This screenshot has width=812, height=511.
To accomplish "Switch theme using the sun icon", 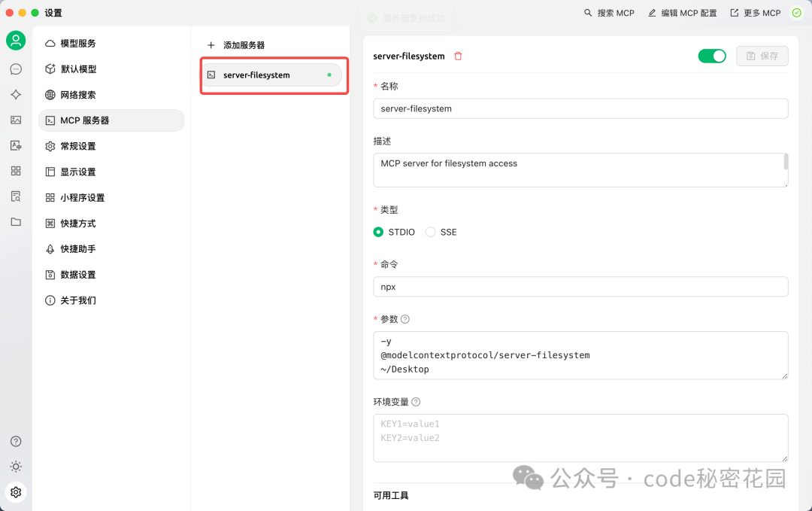I will pyautogui.click(x=16, y=467).
